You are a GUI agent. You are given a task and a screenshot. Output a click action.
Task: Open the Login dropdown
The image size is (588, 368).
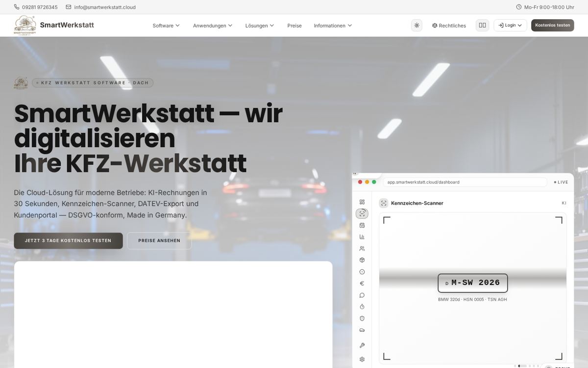510,25
